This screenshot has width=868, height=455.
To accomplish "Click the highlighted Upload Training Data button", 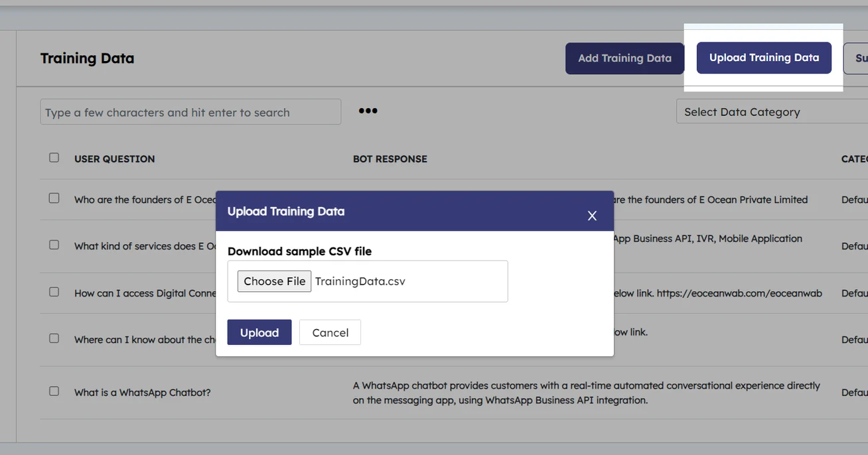I will coord(764,58).
